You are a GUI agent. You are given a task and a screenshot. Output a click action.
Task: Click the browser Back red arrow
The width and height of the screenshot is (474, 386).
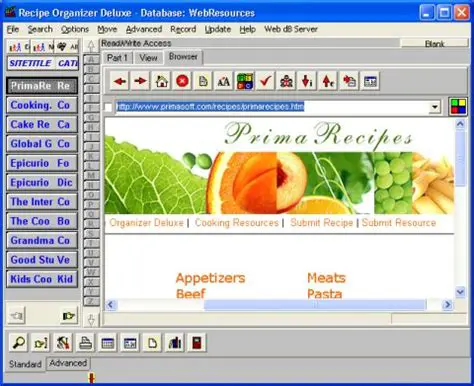[x=120, y=81]
